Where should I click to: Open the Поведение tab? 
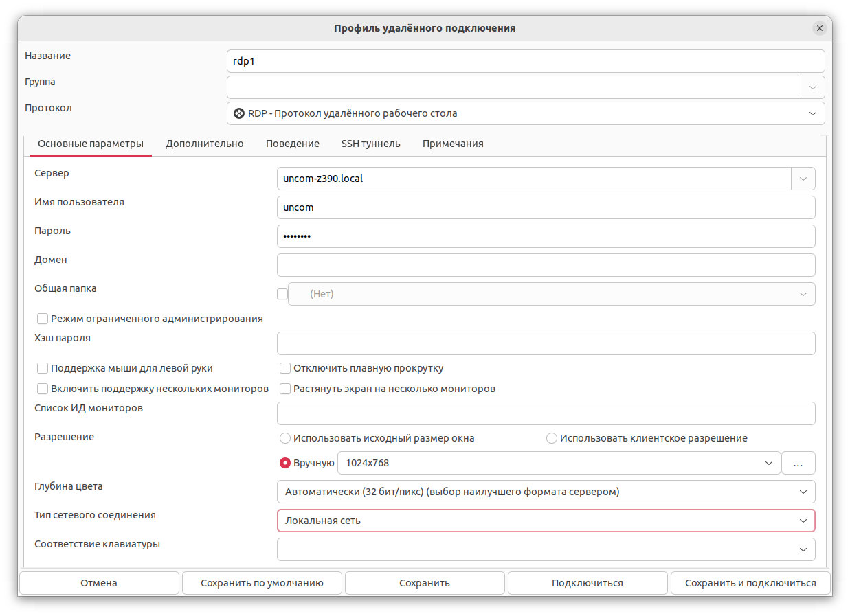coord(293,144)
